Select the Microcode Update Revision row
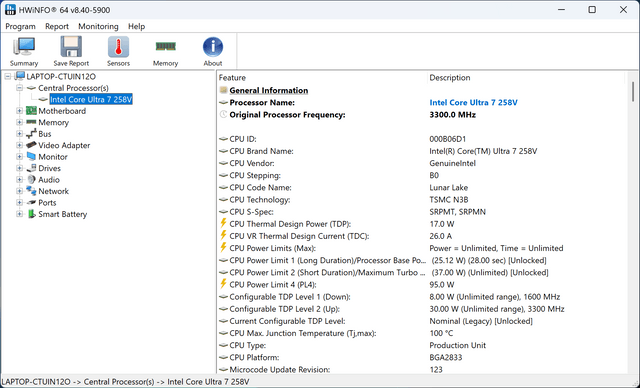The image size is (640, 388). [x=421, y=370]
